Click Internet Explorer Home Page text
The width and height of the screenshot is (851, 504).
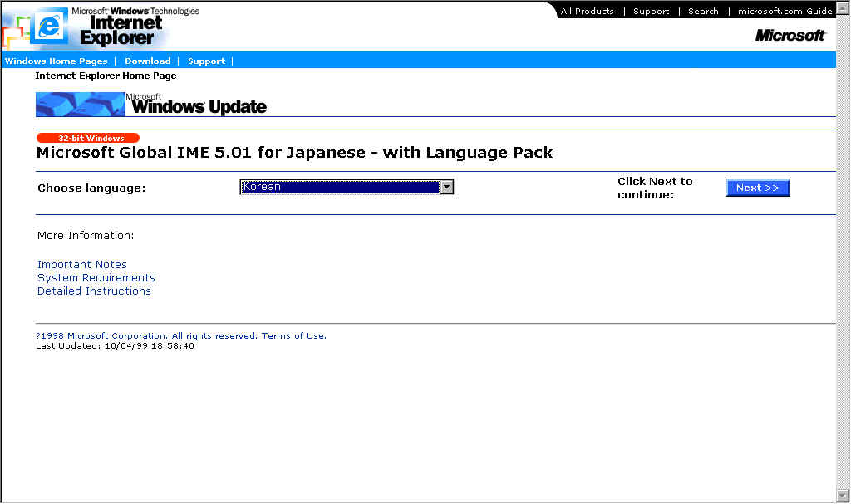click(106, 76)
